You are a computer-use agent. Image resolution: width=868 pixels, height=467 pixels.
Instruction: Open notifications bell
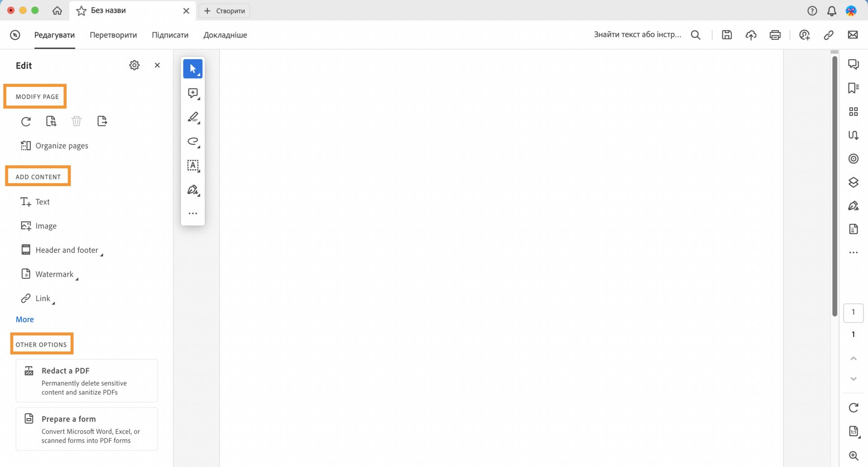[832, 11]
